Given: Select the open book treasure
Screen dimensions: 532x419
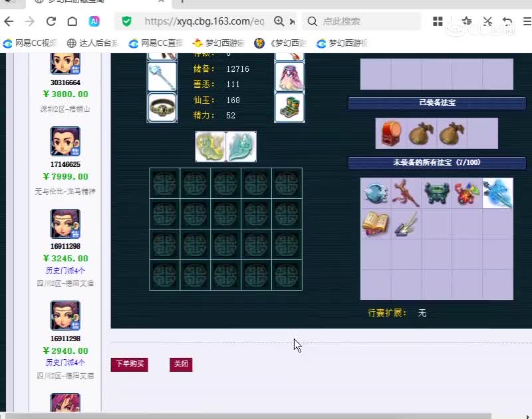Looking at the screenshot, I should [x=376, y=224].
